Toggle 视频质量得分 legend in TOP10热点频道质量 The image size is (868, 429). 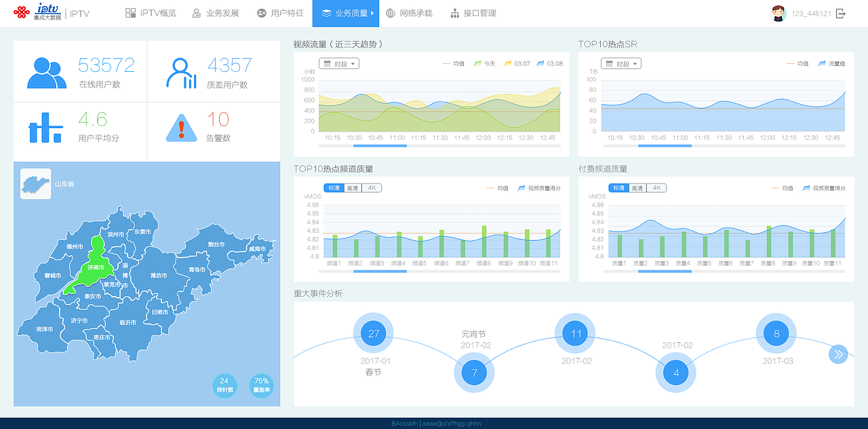pyautogui.click(x=539, y=188)
